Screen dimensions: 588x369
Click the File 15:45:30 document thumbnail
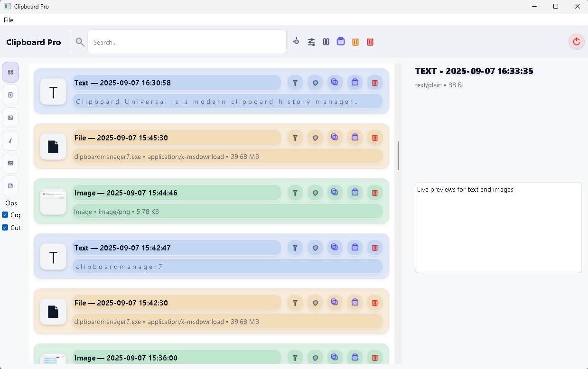click(x=53, y=147)
